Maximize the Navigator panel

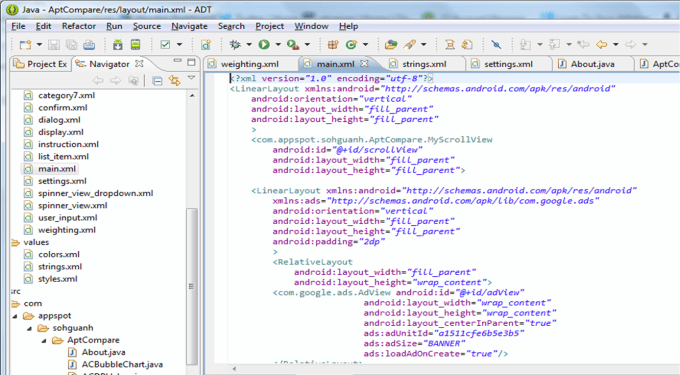click(191, 62)
